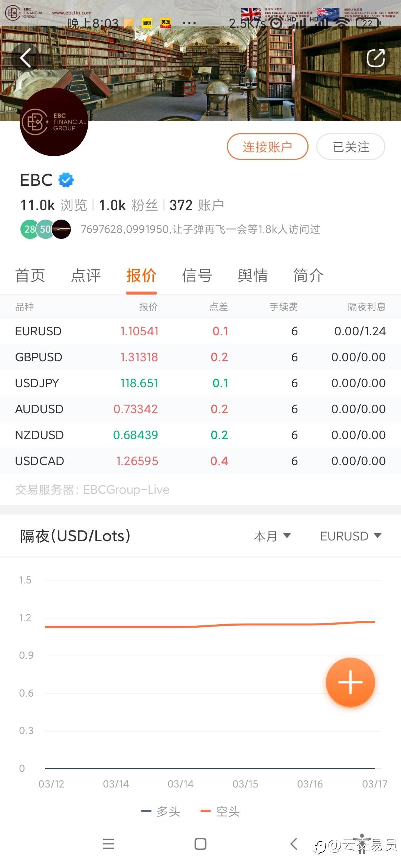Switch to the 首页 tab
The width and height of the screenshot is (401, 868).
click(30, 276)
